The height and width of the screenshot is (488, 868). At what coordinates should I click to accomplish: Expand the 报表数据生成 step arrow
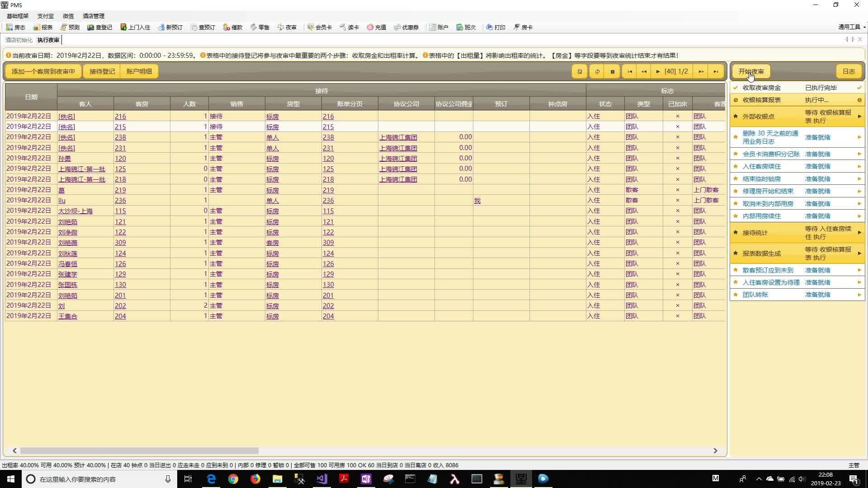click(x=859, y=253)
